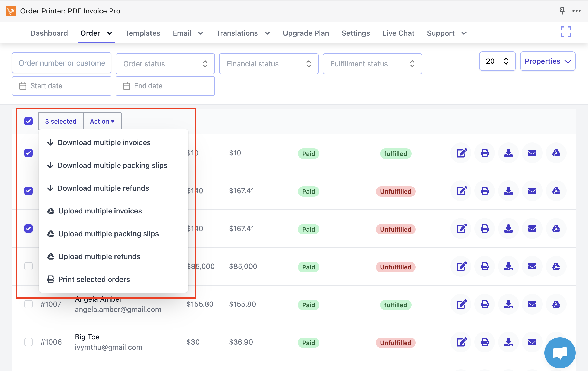The width and height of the screenshot is (588, 371).
Task: Click the edit icon for order #1007
Action: [461, 304]
